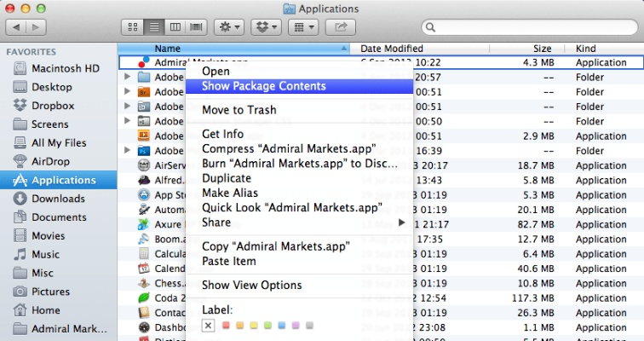Open Dropbox folder in sidebar

[53, 106]
